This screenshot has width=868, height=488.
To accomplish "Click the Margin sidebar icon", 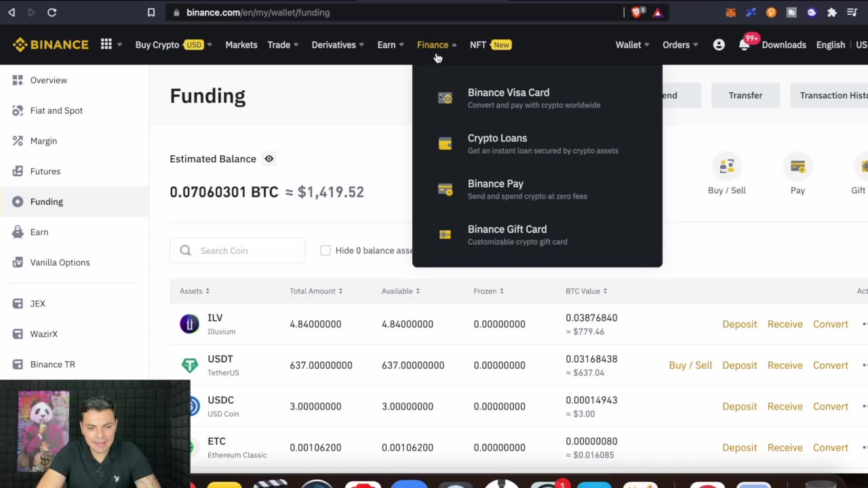I will click(x=18, y=141).
